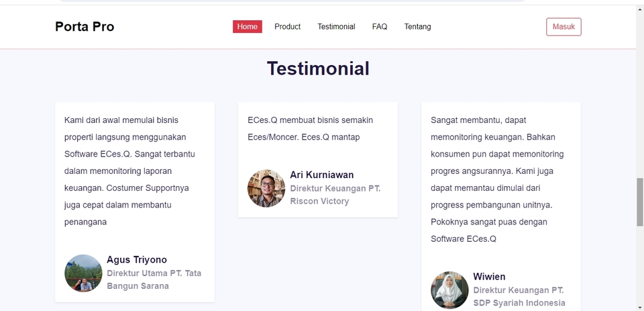Click the testimonial starting 'Sangat membantu, dapat'
This screenshot has width=644, height=311.
click(x=497, y=179)
